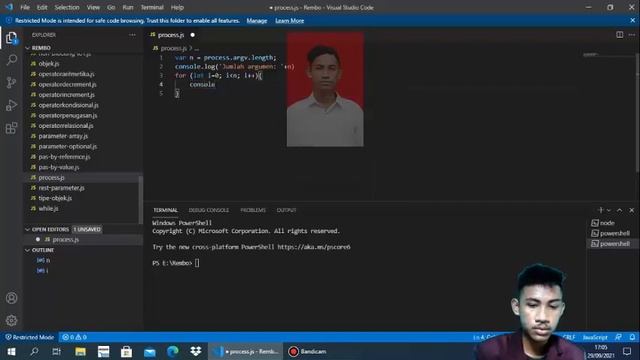Open editor more actions ellipsis
Viewport: 640px width, 360px height.
tap(632, 35)
